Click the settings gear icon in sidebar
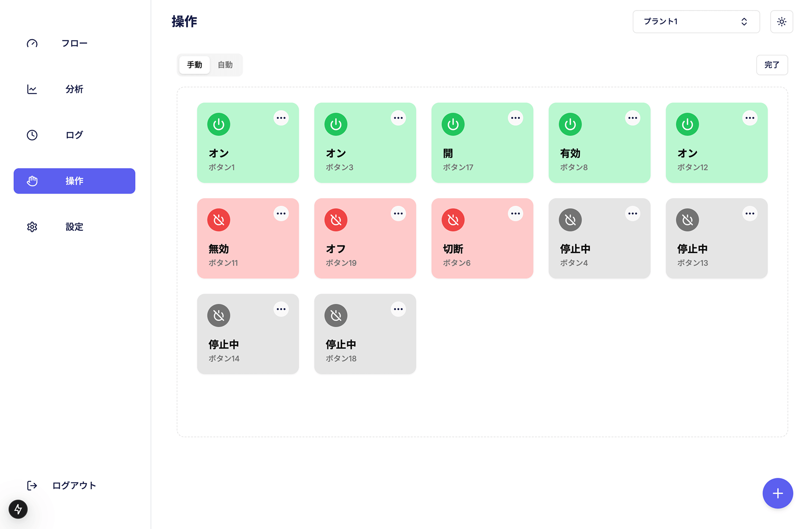The image size is (812, 529). tap(32, 227)
